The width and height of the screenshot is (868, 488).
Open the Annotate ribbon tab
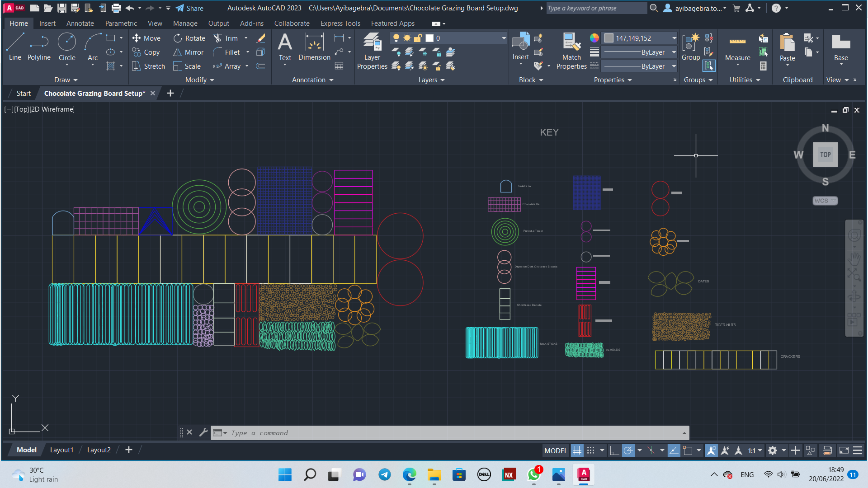[x=79, y=23]
